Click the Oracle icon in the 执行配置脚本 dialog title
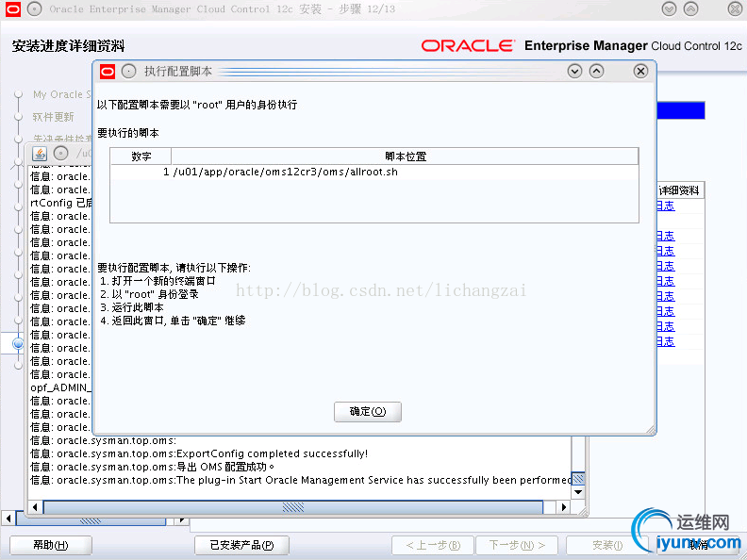Screen dimensions: 747x560 (108, 72)
